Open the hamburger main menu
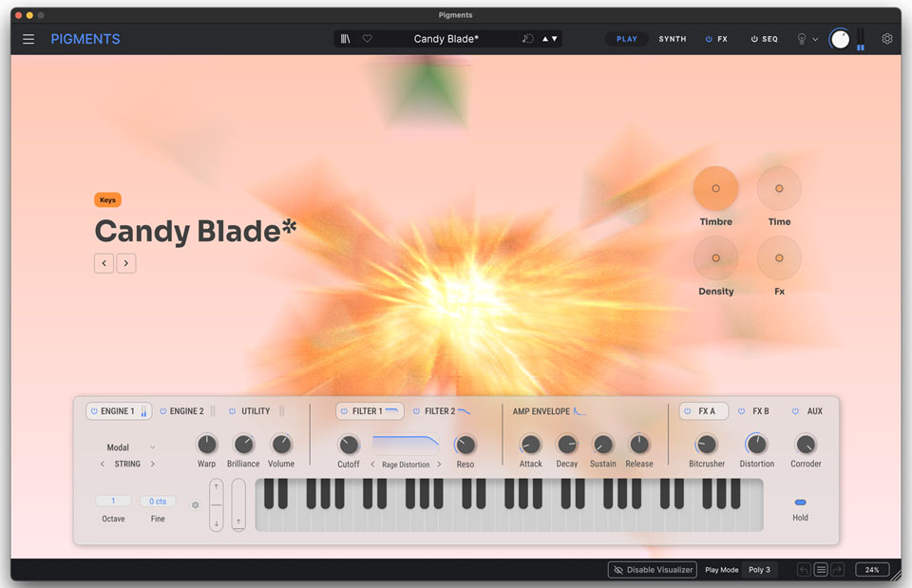The image size is (912, 588). click(28, 39)
